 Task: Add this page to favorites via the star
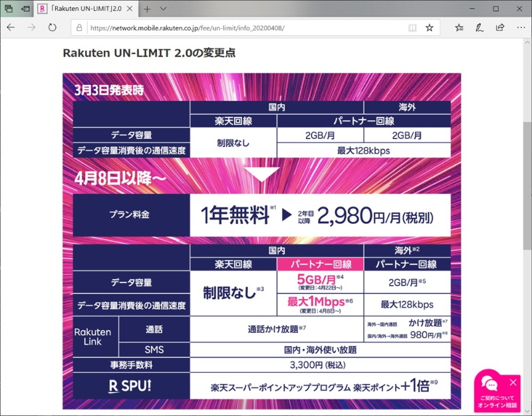click(430, 28)
